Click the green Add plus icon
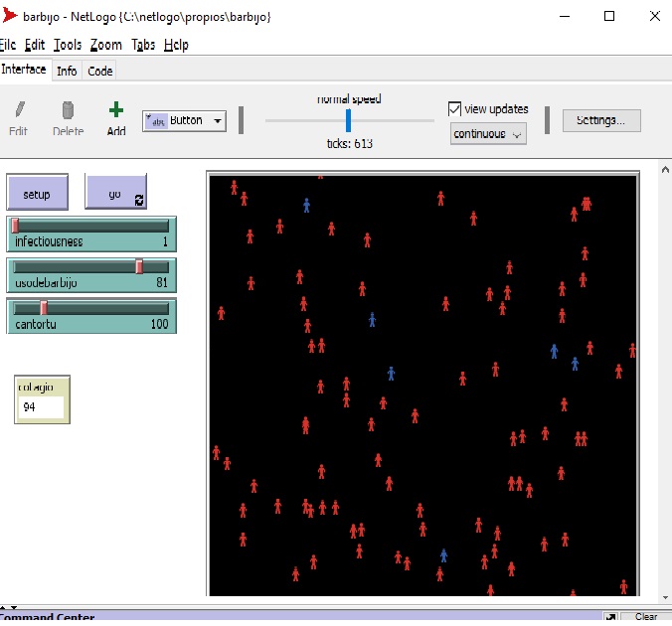This screenshot has width=672, height=626. coord(116,110)
